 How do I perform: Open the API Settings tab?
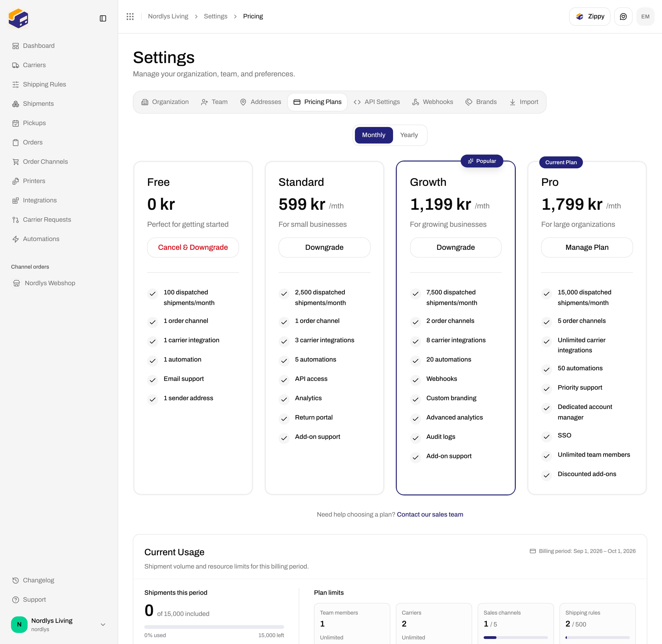(377, 102)
